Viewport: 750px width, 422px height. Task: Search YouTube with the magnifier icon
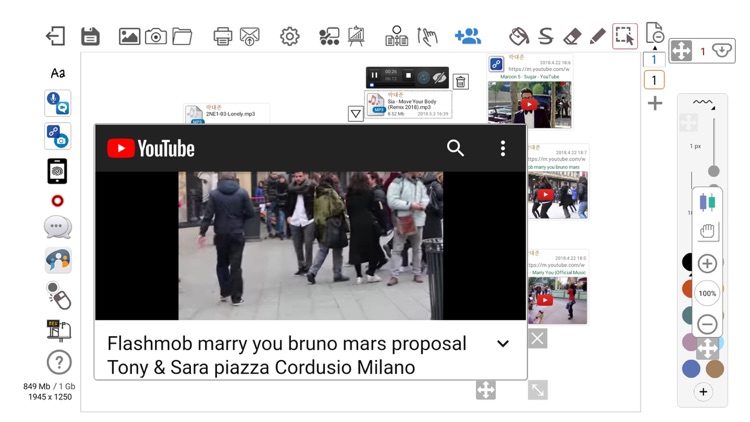coord(455,148)
